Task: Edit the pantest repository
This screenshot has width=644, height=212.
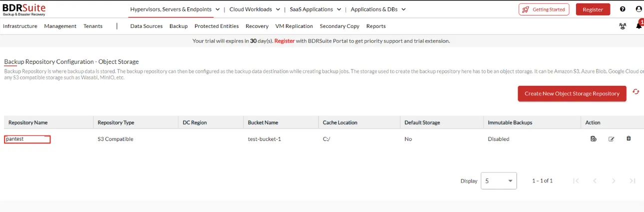Action: pyautogui.click(x=611, y=139)
